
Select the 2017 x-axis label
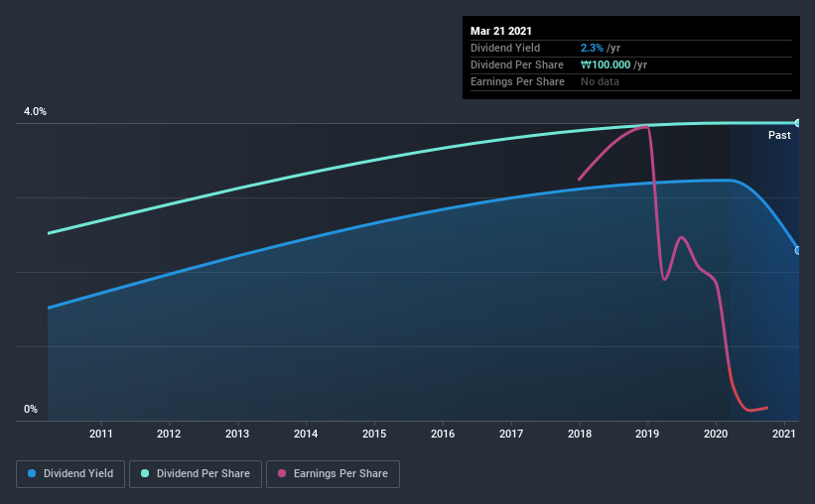click(x=511, y=434)
